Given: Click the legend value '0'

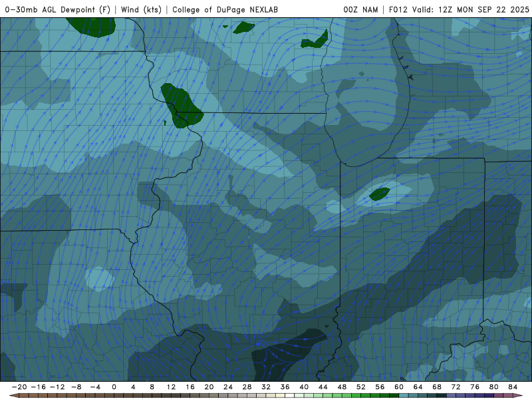Looking at the screenshot, I should [114, 387].
